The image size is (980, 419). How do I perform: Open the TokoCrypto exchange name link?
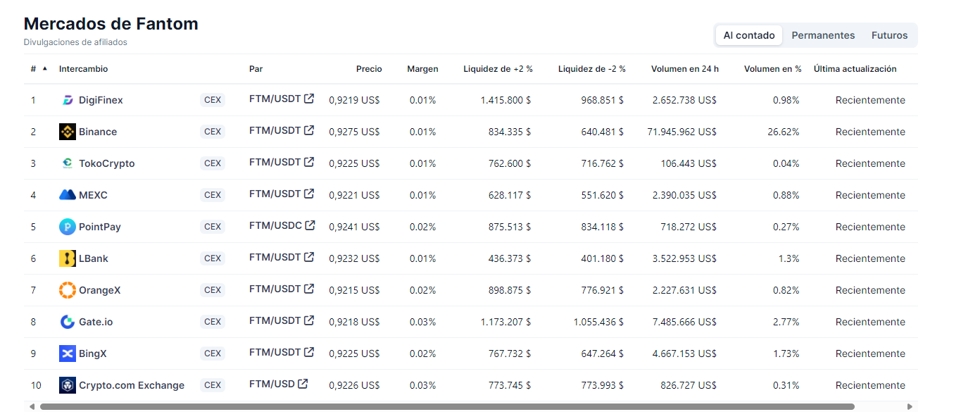(x=107, y=163)
